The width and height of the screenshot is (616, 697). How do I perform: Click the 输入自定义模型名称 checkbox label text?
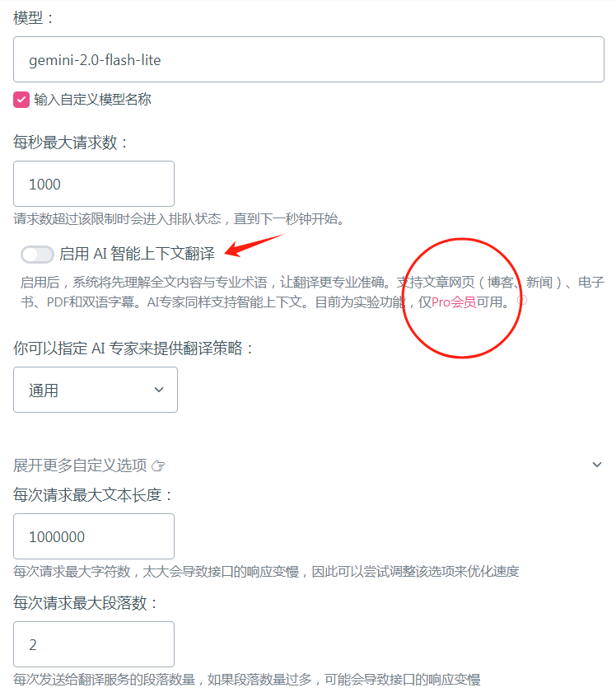coord(92,100)
